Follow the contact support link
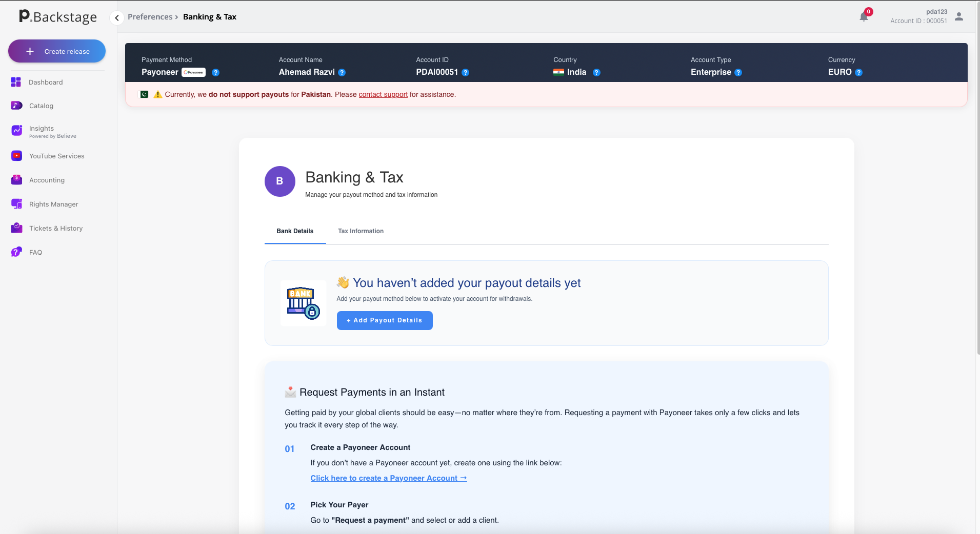The width and height of the screenshot is (980, 534). pos(383,94)
